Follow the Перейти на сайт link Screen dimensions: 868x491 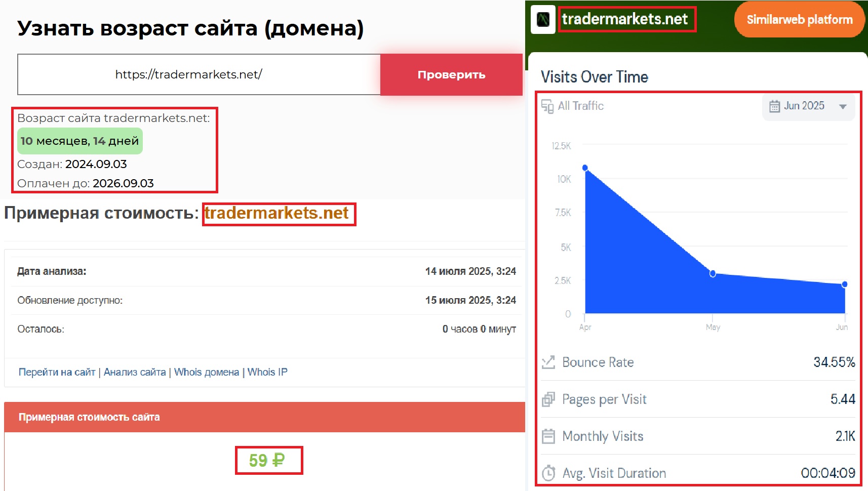57,372
